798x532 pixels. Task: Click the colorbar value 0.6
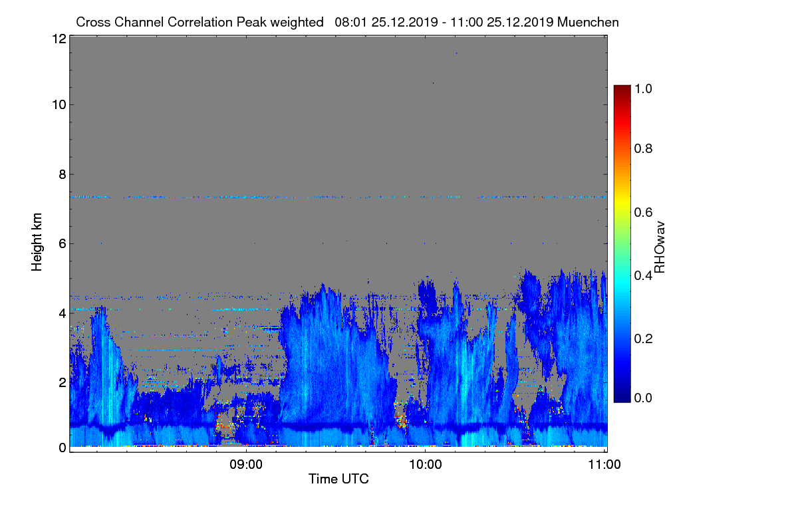pos(644,211)
